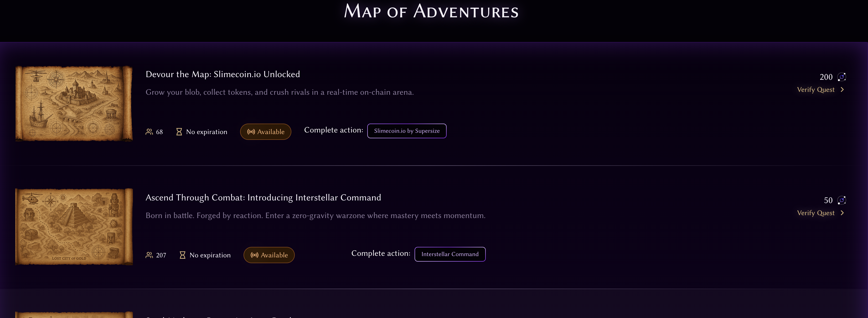Click participants icon beside count 68

click(x=149, y=131)
